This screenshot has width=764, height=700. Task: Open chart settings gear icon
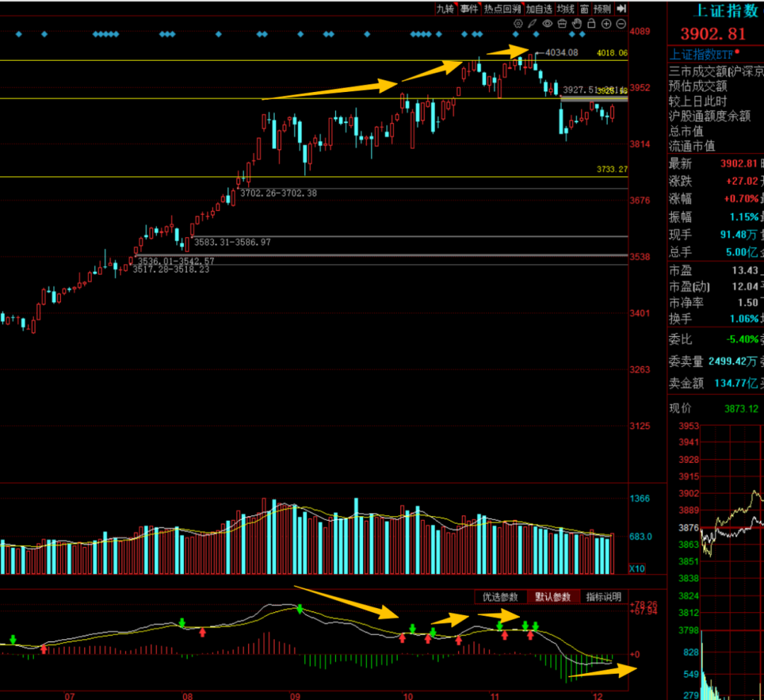click(x=518, y=23)
